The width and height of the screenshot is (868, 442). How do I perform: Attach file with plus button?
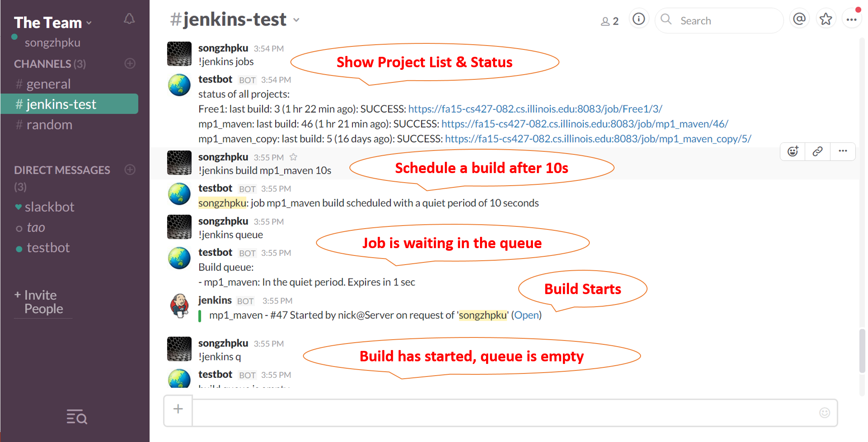(178, 409)
